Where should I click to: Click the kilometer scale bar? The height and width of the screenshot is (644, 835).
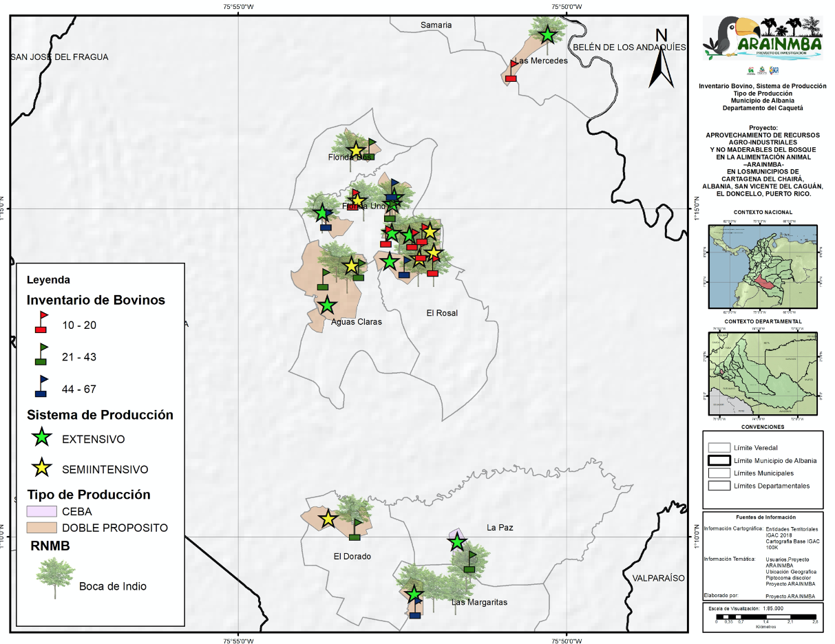pyautogui.click(x=765, y=616)
